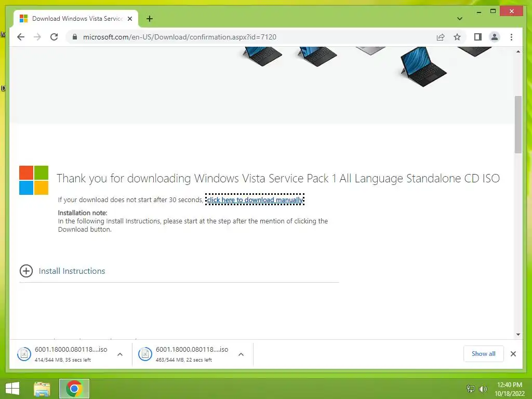The image size is (532, 399).
Task: Minimize the Chrome window
Action: [478, 11]
